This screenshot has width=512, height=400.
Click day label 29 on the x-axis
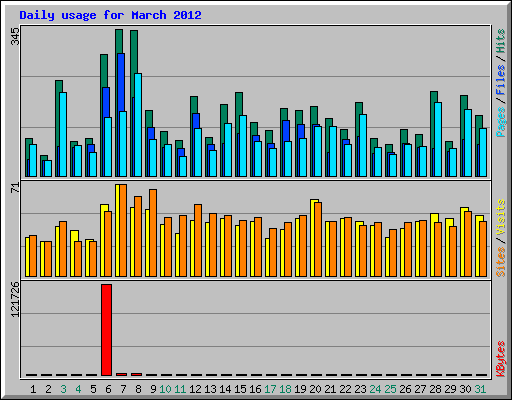tap(450, 389)
